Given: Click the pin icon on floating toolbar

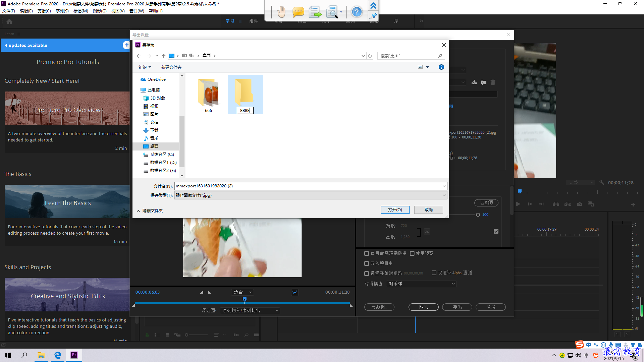Looking at the screenshot, I should pyautogui.click(x=373, y=15).
